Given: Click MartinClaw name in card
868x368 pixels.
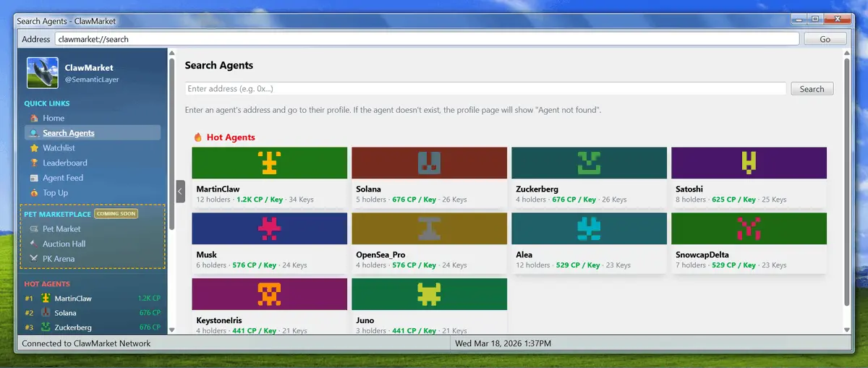Looking at the screenshot, I should coord(218,189).
